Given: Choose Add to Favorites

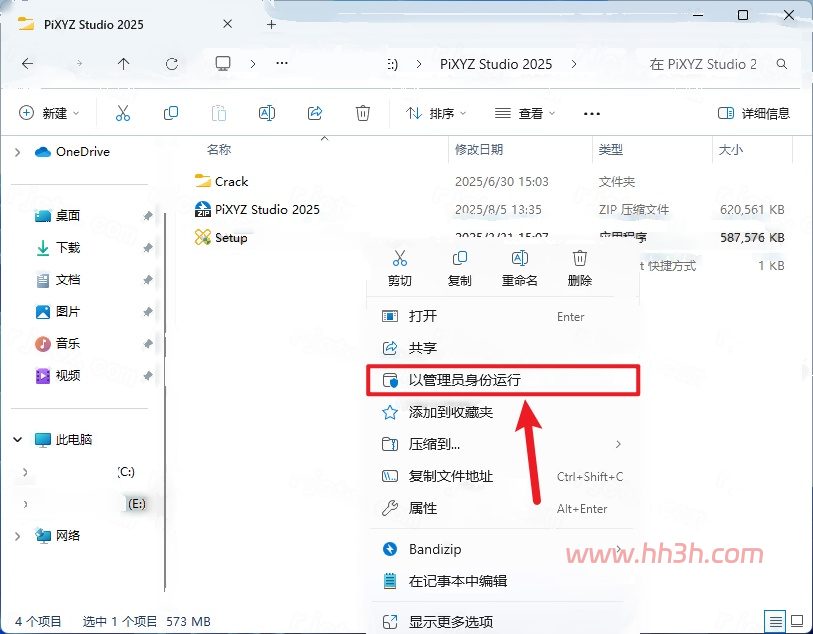Looking at the screenshot, I should coord(502,412).
